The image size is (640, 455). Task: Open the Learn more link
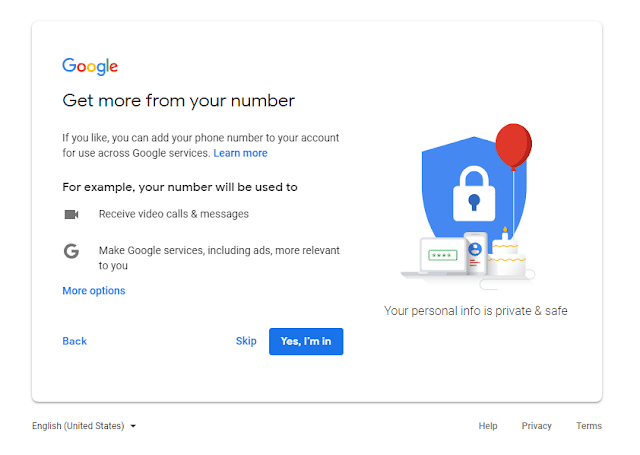(240, 153)
